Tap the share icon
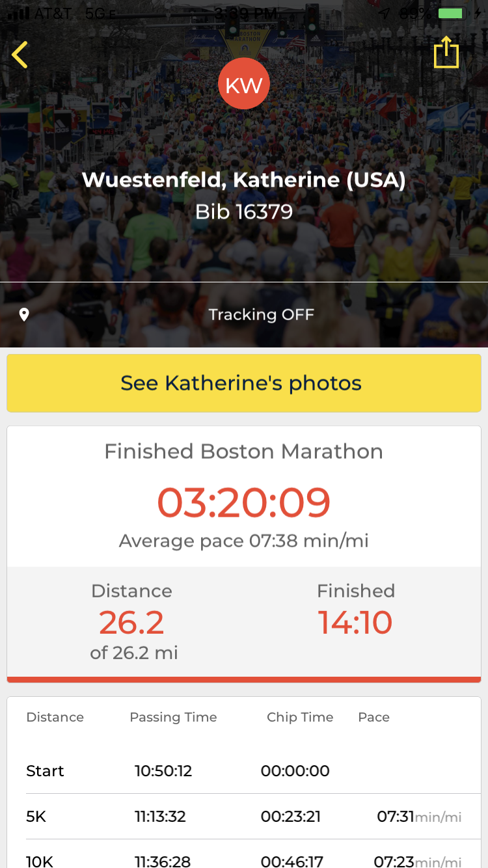 (446, 53)
